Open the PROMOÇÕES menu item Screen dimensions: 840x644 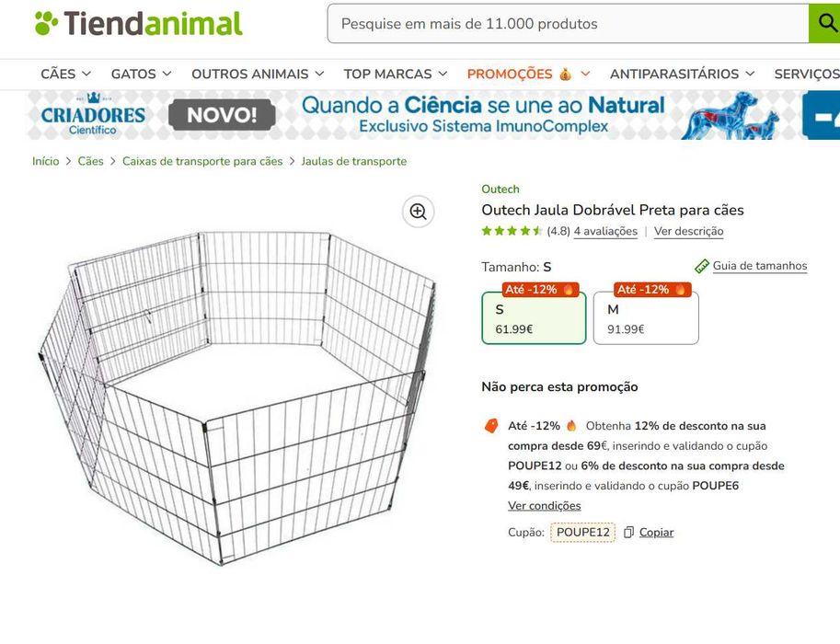pyautogui.click(x=528, y=74)
